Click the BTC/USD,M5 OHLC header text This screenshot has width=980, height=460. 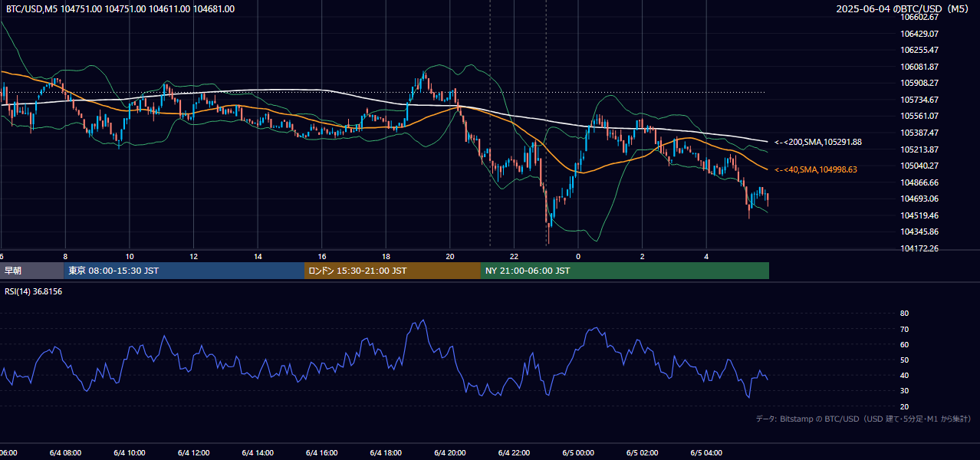click(120, 9)
